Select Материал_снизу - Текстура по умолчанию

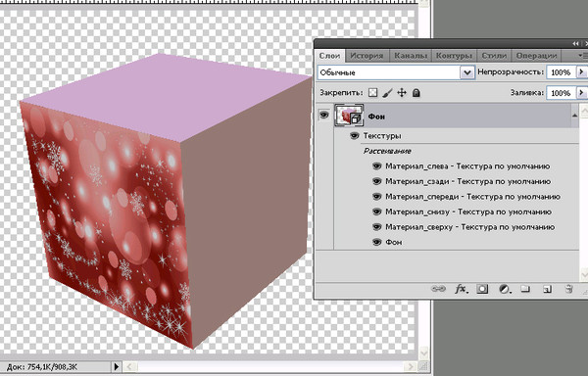pos(468,211)
